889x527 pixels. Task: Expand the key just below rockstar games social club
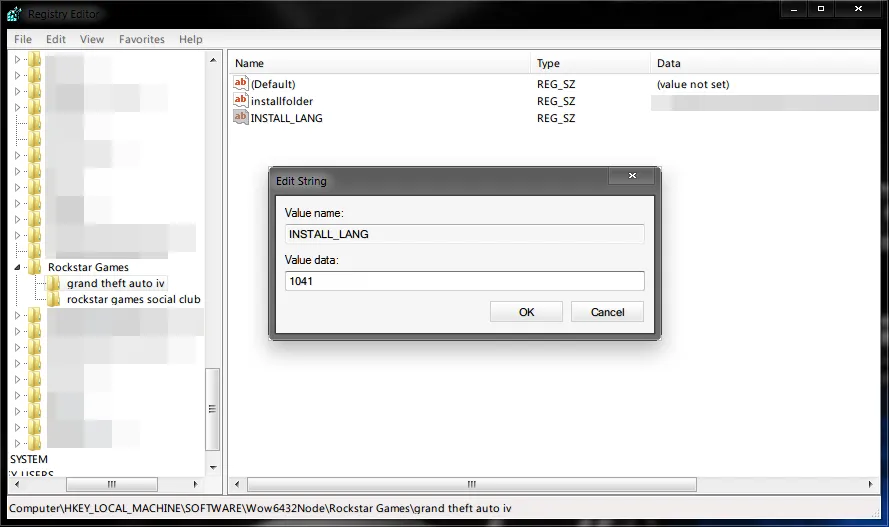point(17,315)
